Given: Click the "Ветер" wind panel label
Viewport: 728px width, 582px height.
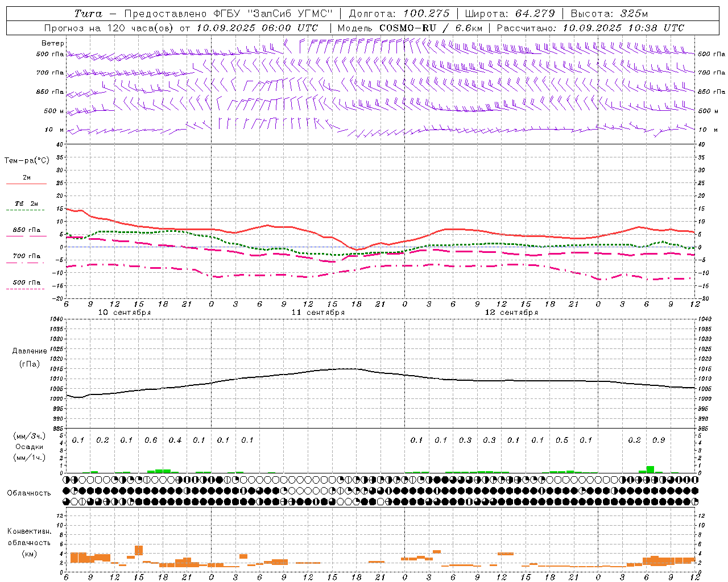Looking at the screenshot, I should coord(53,43).
